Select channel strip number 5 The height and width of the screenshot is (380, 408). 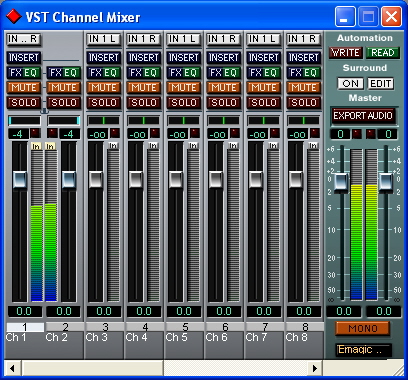[185, 327]
